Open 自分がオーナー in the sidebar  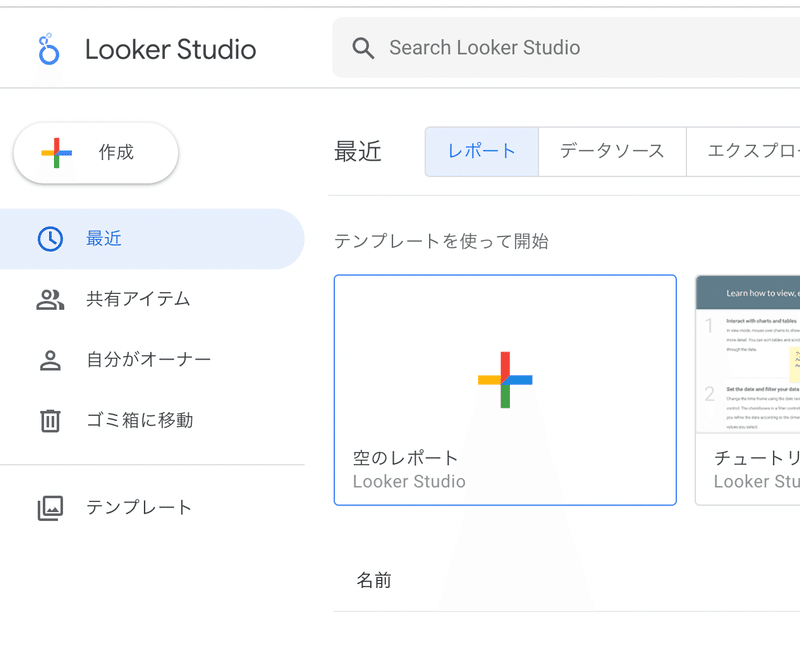152,360
